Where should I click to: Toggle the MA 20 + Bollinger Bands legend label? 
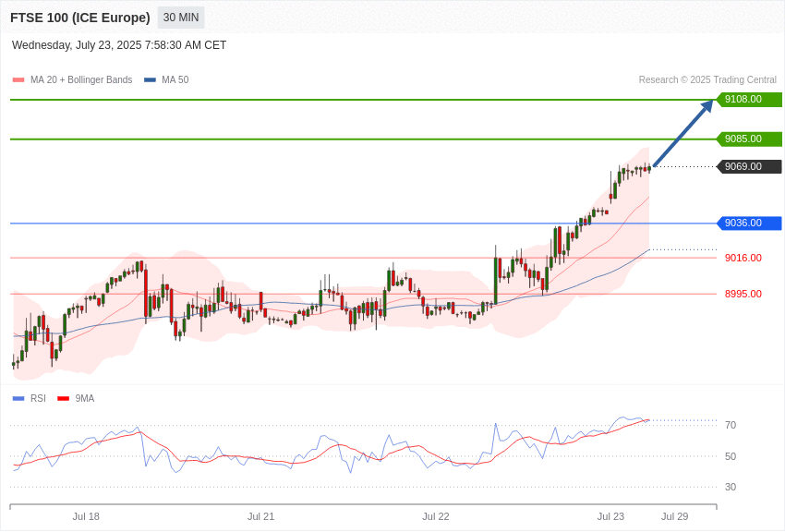click(81, 80)
